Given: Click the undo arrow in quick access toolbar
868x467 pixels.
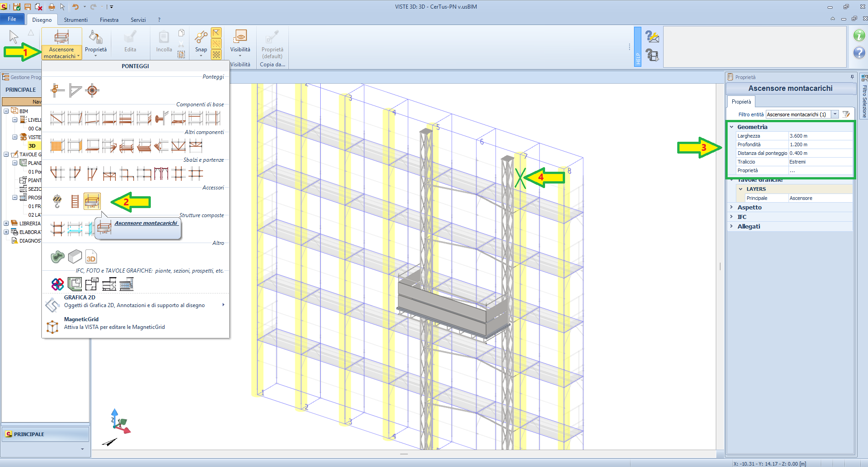Looking at the screenshot, I should [75, 7].
